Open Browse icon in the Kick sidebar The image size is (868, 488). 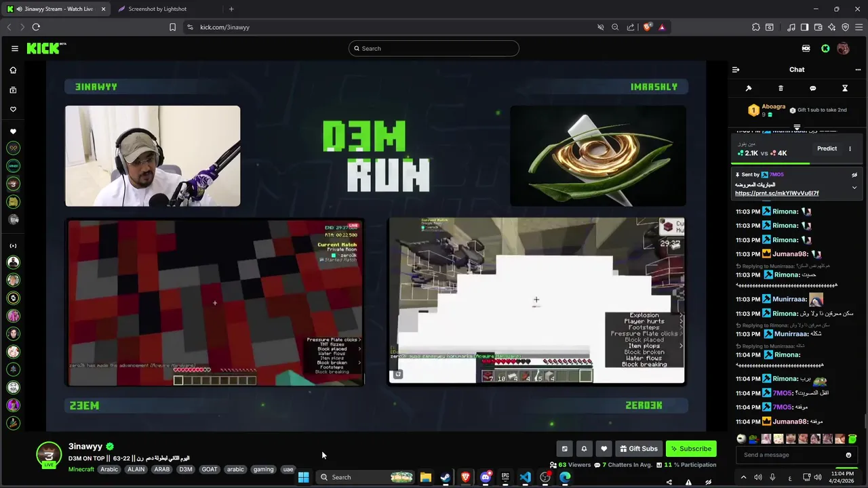click(x=13, y=89)
